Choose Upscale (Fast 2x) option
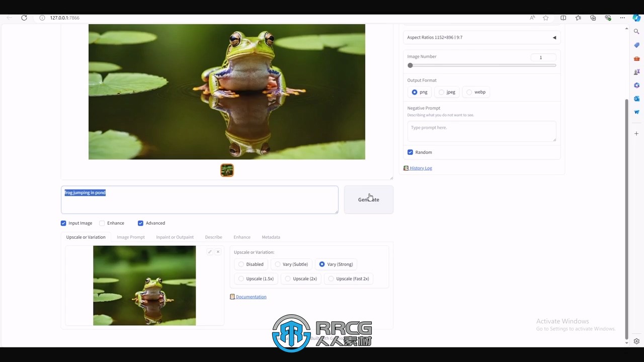This screenshot has width=644, height=362. (349, 279)
